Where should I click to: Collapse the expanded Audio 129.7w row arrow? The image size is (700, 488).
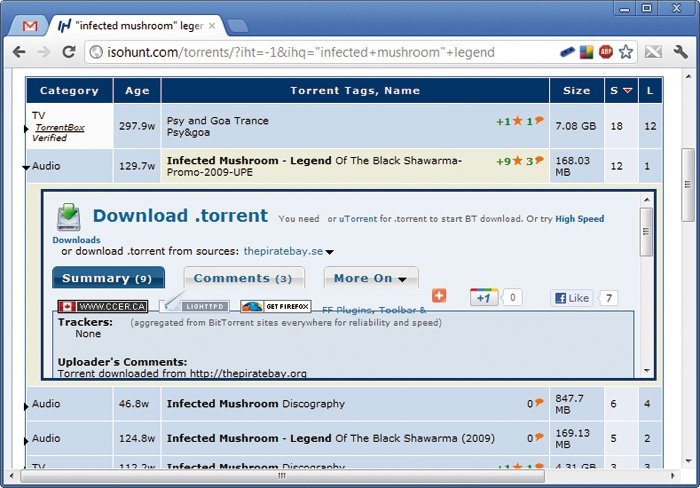coord(26,168)
